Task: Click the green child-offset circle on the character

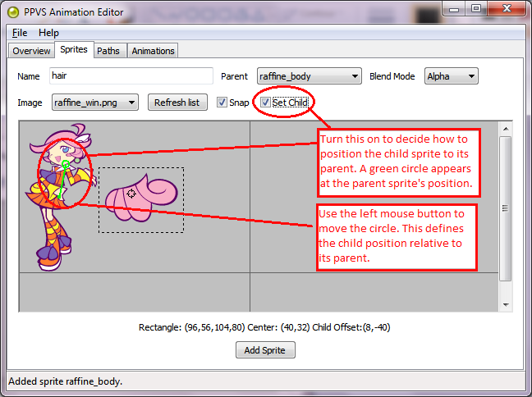Action: (x=66, y=165)
